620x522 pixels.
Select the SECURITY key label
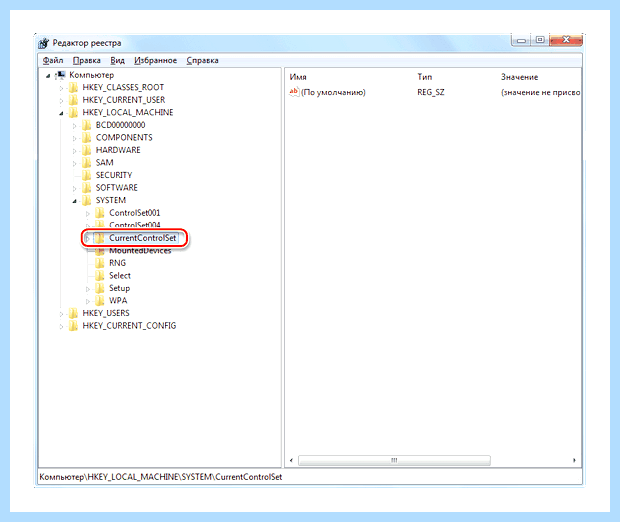coord(114,175)
